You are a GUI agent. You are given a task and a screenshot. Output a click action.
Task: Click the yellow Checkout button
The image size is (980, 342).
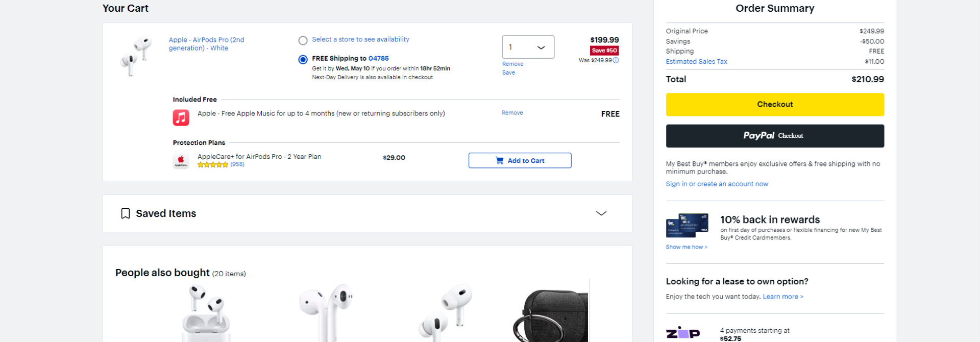[774, 104]
